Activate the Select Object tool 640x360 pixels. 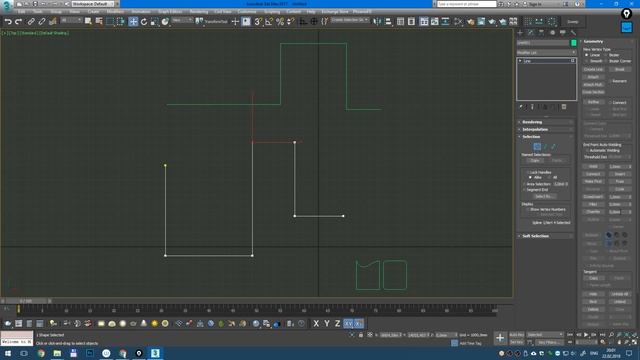pos(88,22)
